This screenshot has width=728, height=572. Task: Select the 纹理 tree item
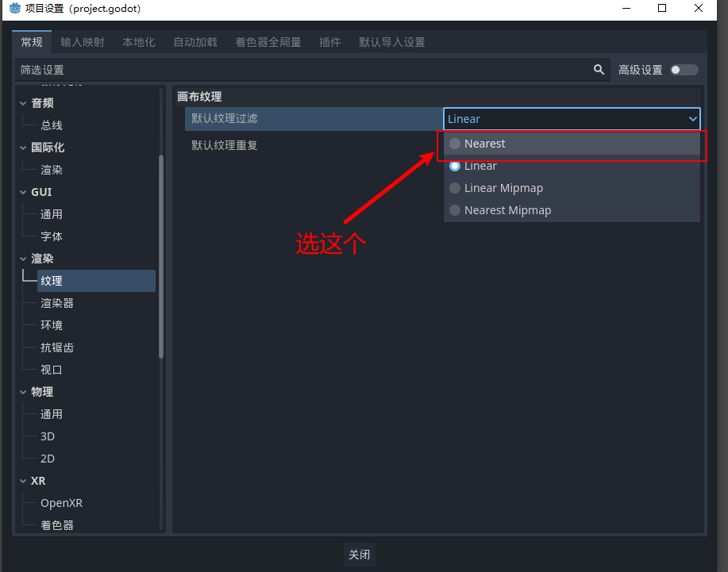97,281
